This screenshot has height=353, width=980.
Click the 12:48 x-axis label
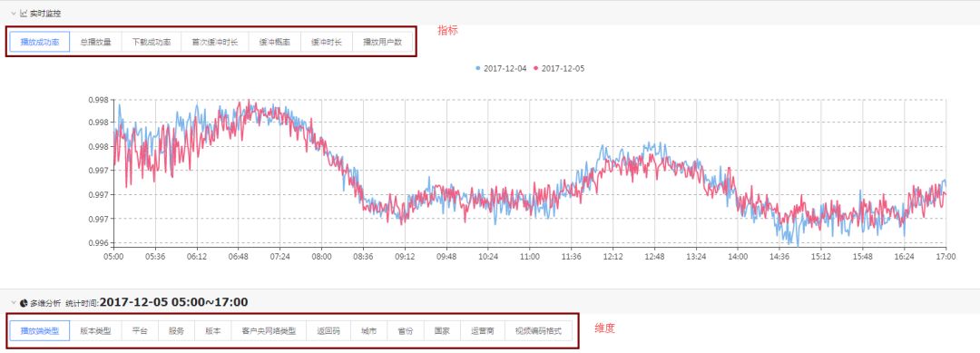pos(654,256)
